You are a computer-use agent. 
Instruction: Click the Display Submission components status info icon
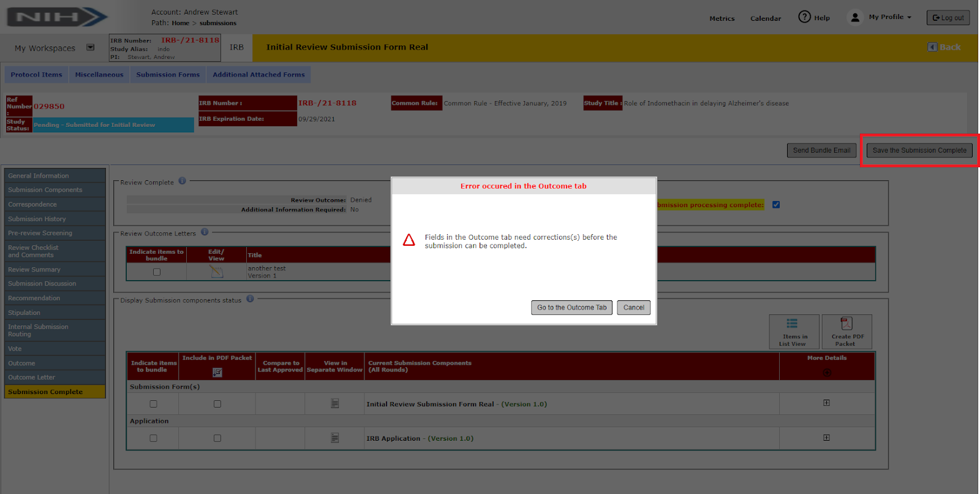(x=250, y=299)
